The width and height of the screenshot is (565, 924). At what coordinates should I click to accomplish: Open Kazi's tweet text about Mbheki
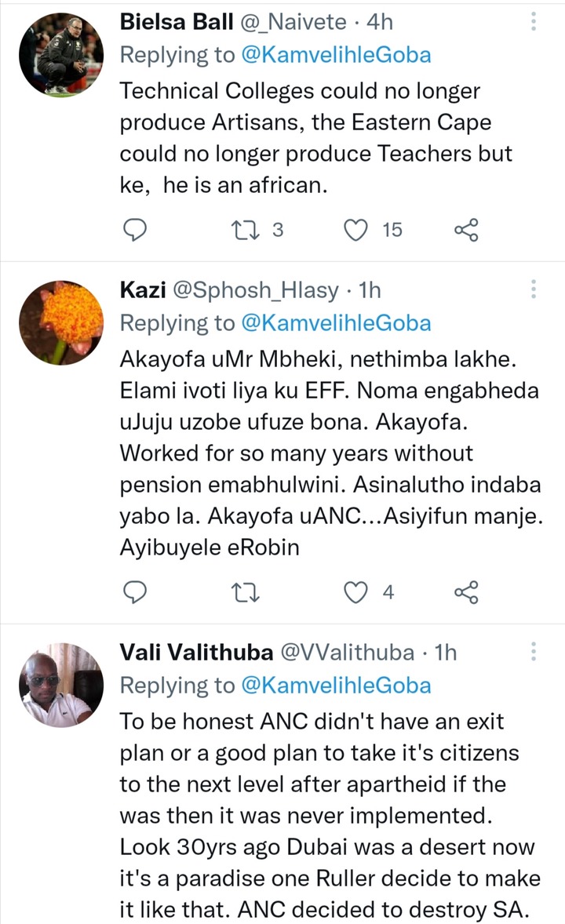[331, 453]
